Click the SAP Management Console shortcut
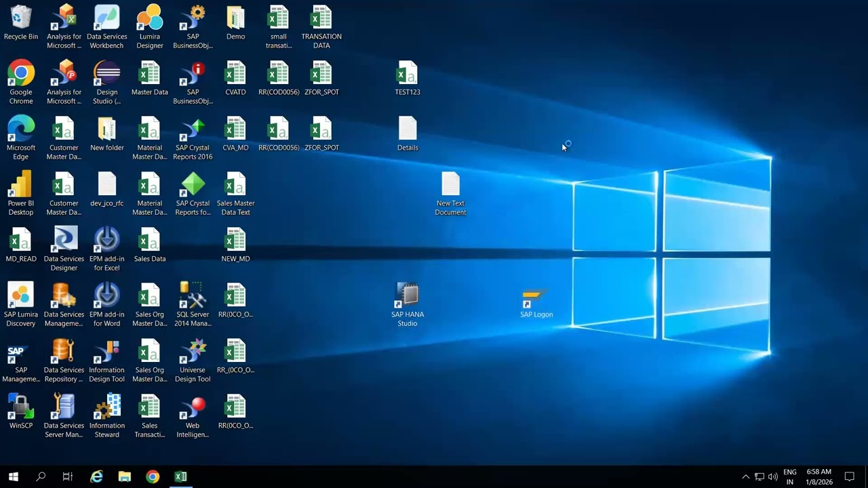868x488 pixels. tap(21, 361)
